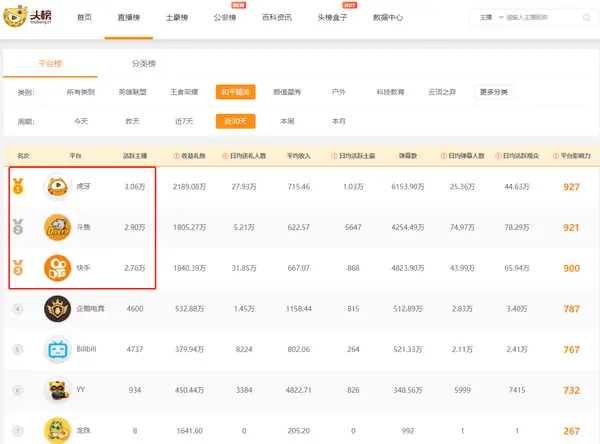
Task: Go to 首页 in the navigation
Action: 84,18
